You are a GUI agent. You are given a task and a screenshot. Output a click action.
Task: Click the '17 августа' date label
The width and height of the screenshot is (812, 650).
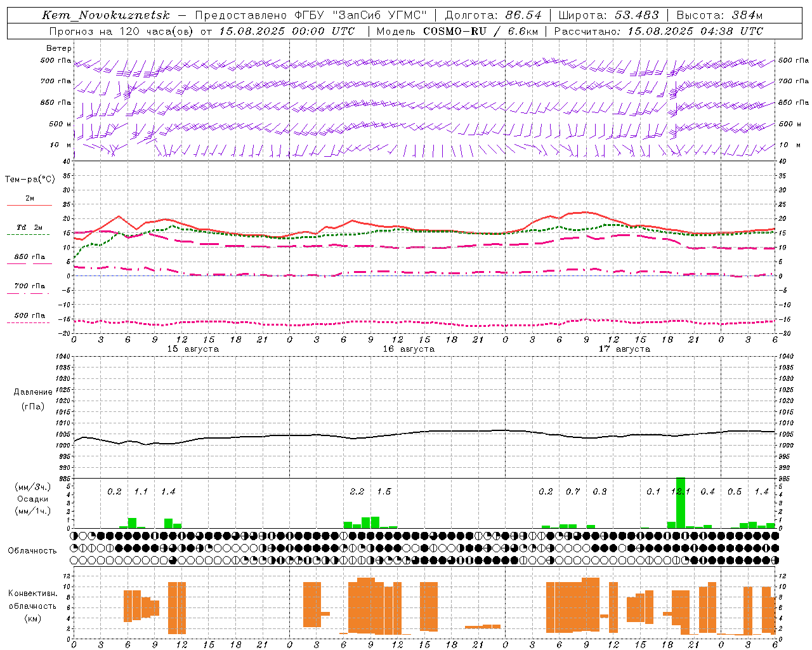(624, 349)
